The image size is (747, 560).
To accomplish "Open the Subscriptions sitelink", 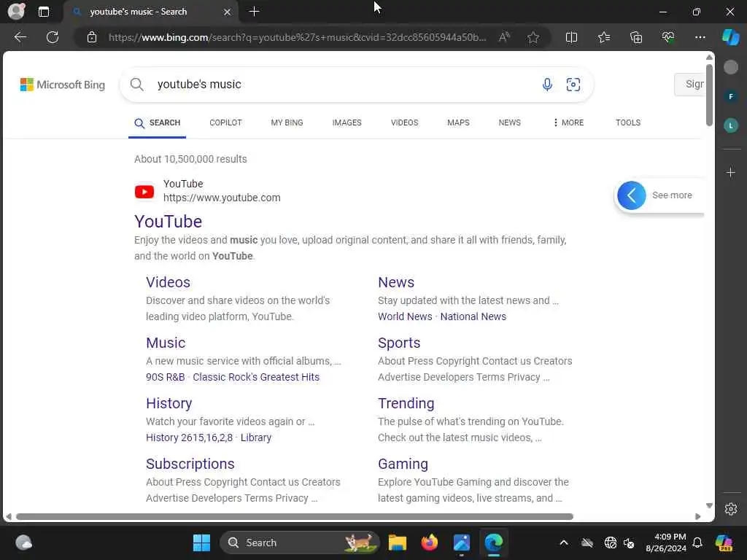I will coord(190,464).
